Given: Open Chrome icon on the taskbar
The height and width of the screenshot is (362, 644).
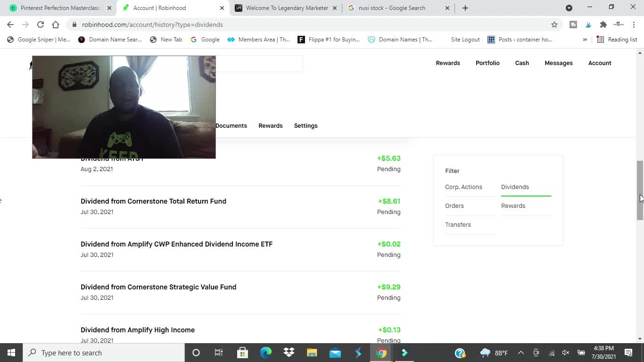Looking at the screenshot, I should tap(381, 353).
